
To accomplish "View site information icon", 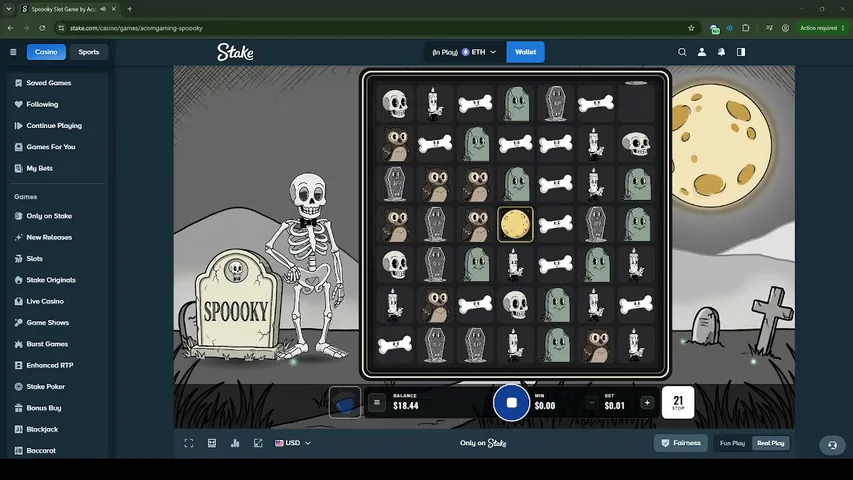I will click(61, 28).
